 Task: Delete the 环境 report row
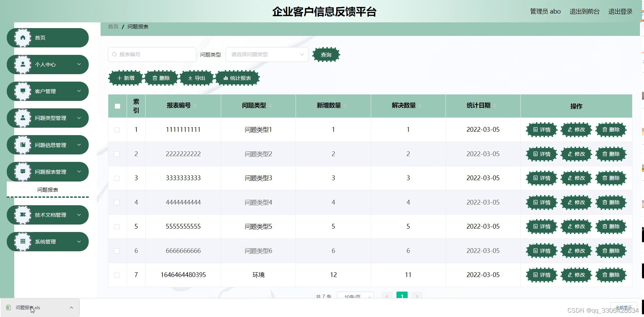point(611,275)
